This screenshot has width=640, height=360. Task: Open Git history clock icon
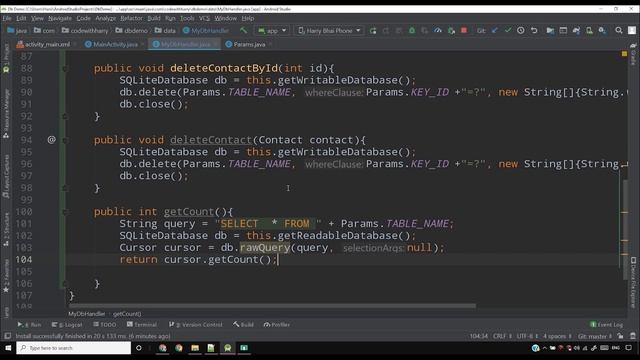tap(520, 31)
